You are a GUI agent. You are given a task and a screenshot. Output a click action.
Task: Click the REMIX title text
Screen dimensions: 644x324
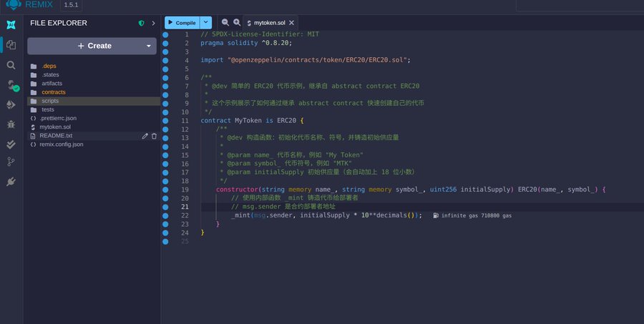click(x=39, y=4)
